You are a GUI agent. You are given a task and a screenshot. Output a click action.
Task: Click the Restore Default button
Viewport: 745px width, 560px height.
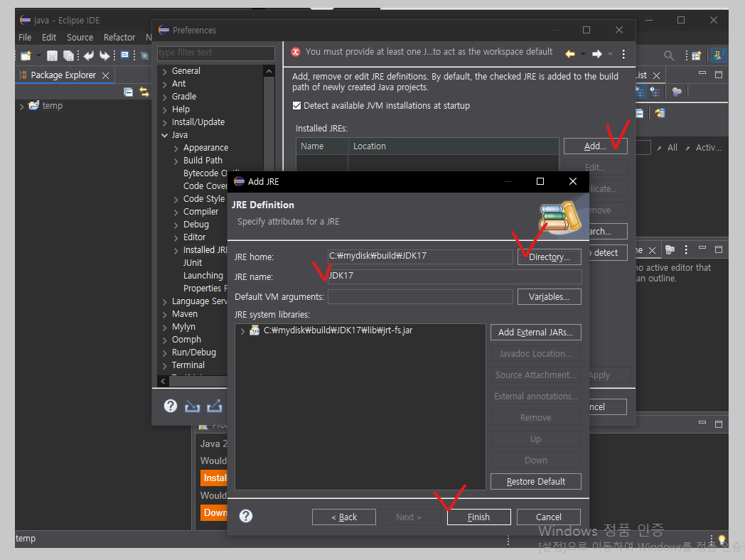[535, 482]
